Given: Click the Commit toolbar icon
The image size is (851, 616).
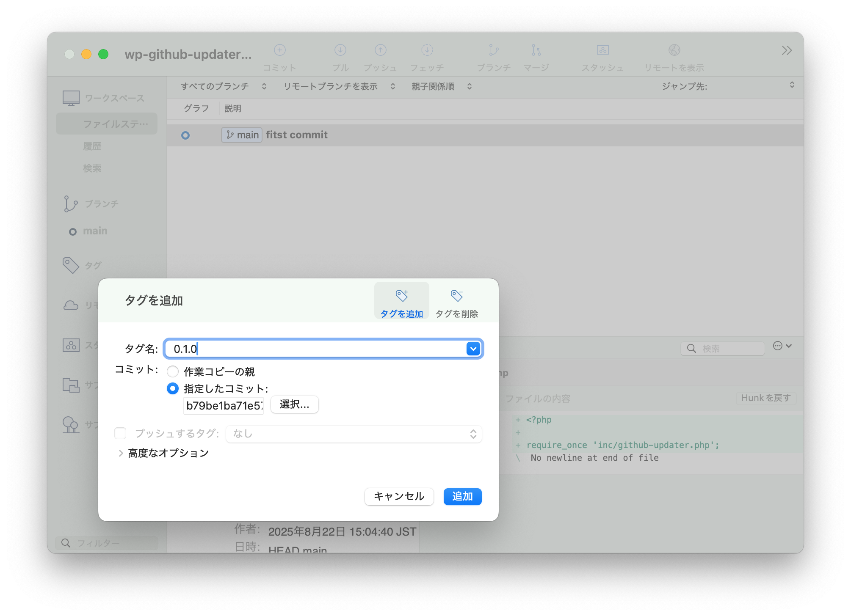Looking at the screenshot, I should [279, 50].
